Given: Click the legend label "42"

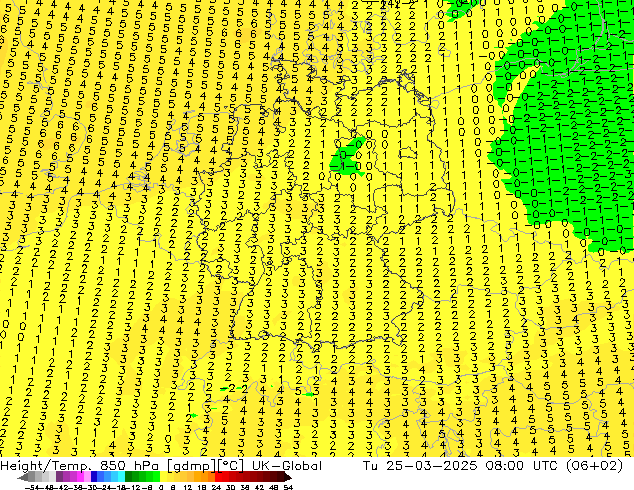Looking at the screenshot, I should (260, 488).
